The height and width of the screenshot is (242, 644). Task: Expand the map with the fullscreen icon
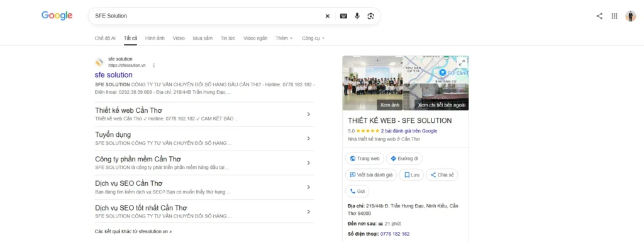462,62
